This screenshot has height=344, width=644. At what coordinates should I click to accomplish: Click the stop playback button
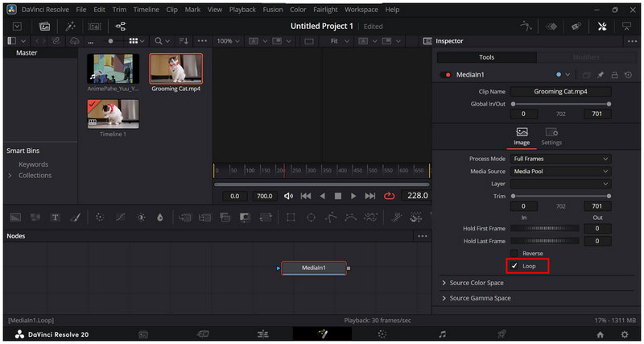337,196
